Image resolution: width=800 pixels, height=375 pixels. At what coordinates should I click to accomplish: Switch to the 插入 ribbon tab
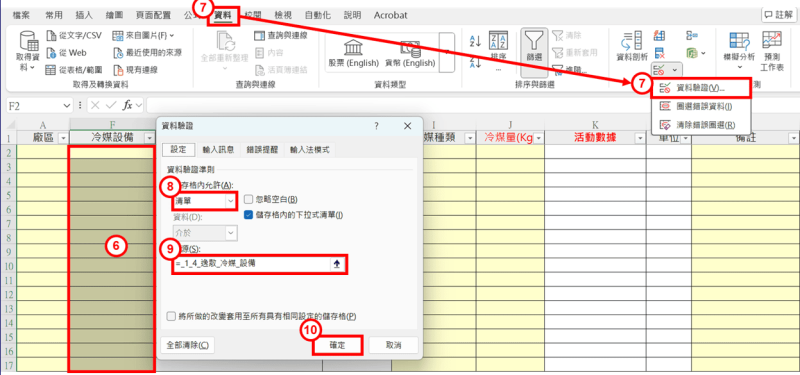click(x=84, y=15)
